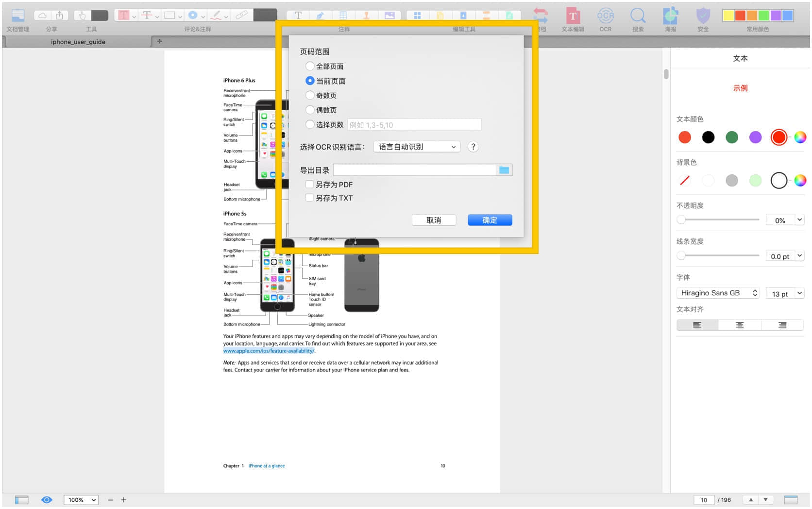812x509 pixels.
Task: Select the blue circle shape tool
Action: (193, 15)
